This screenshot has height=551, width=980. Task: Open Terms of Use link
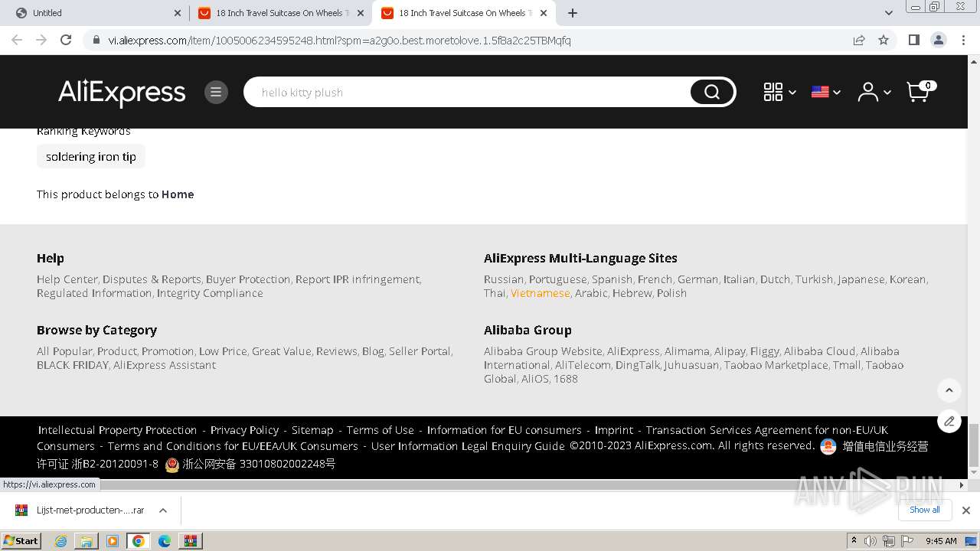(380, 430)
